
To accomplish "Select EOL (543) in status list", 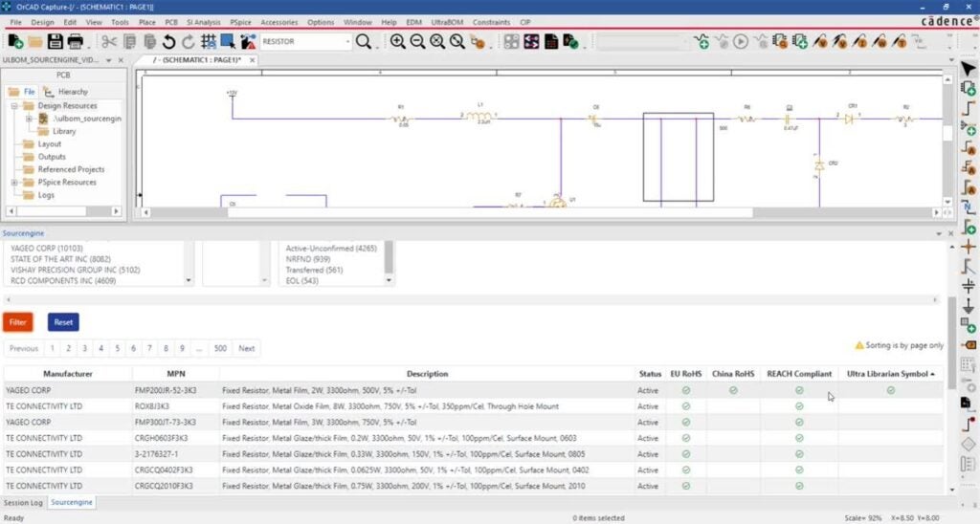I will [x=301, y=281].
